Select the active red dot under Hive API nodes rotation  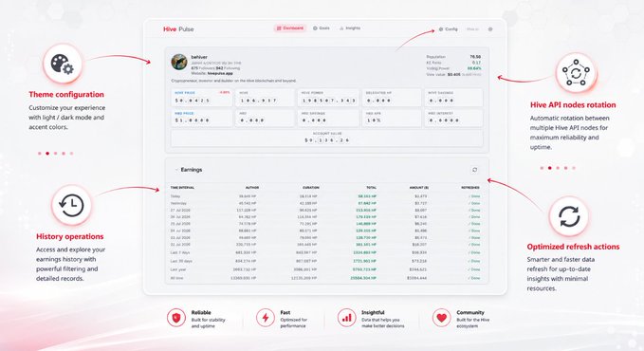[x=549, y=168]
